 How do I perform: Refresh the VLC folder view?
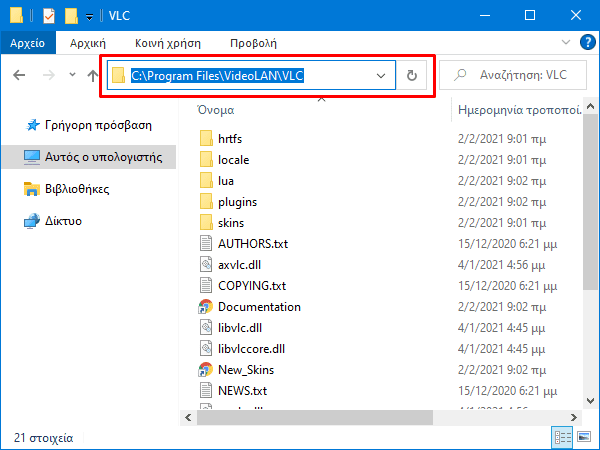coord(412,75)
